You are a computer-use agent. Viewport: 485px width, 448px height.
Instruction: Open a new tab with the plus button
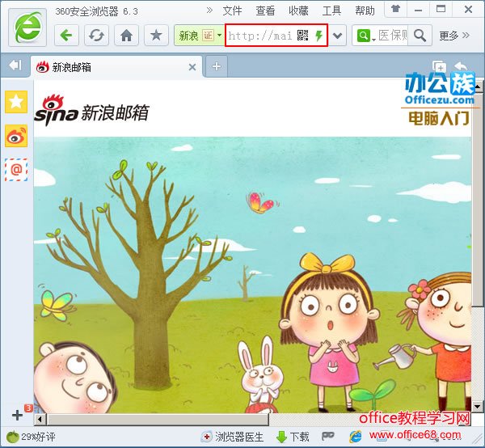(216, 66)
